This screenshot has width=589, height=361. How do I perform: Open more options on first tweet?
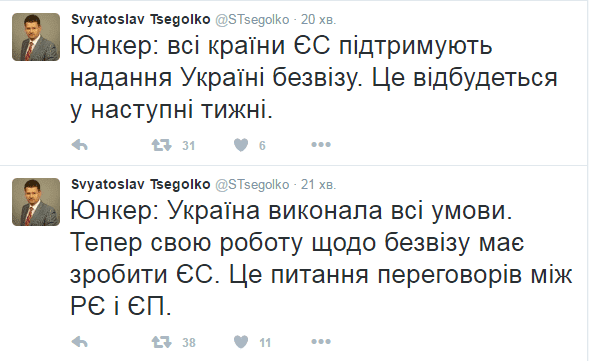pyautogui.click(x=321, y=145)
